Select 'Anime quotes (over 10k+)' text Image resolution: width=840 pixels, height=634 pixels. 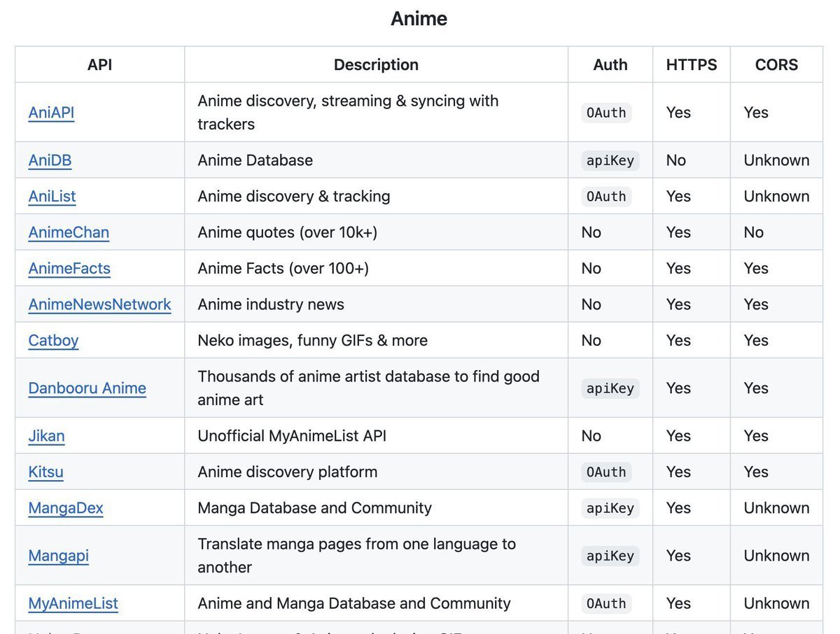tap(288, 232)
